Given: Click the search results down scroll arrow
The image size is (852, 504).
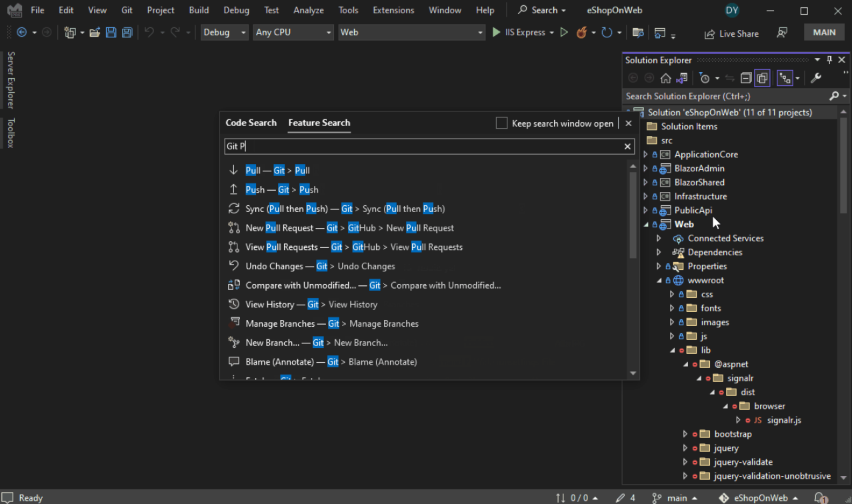Looking at the screenshot, I should point(633,374).
